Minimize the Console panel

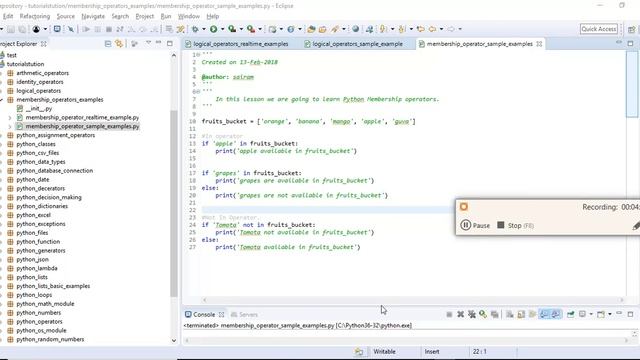[x=619, y=313]
